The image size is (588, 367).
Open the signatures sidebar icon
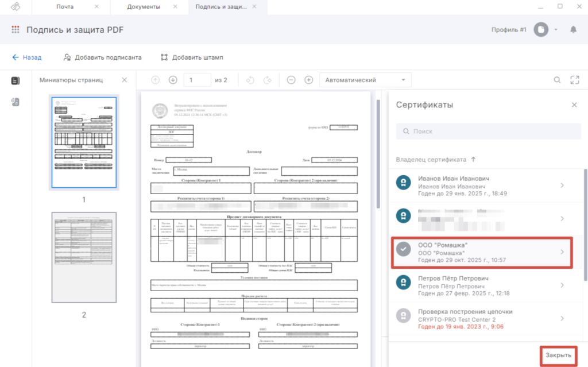(16, 102)
